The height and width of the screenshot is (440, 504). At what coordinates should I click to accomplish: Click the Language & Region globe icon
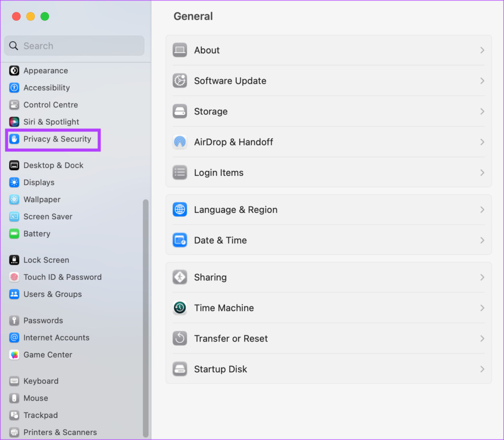coord(180,209)
